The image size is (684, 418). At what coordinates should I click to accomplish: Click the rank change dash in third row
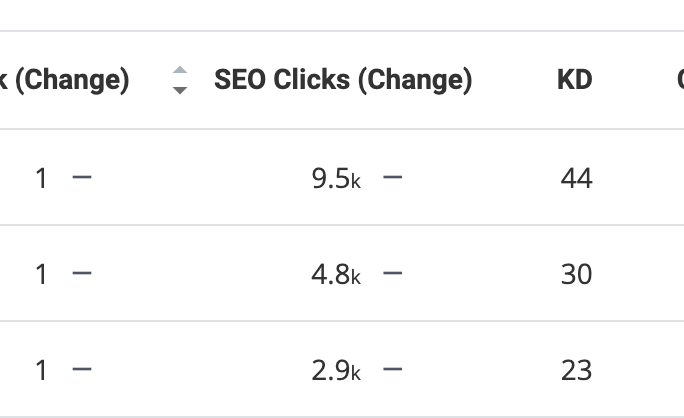pos(82,369)
